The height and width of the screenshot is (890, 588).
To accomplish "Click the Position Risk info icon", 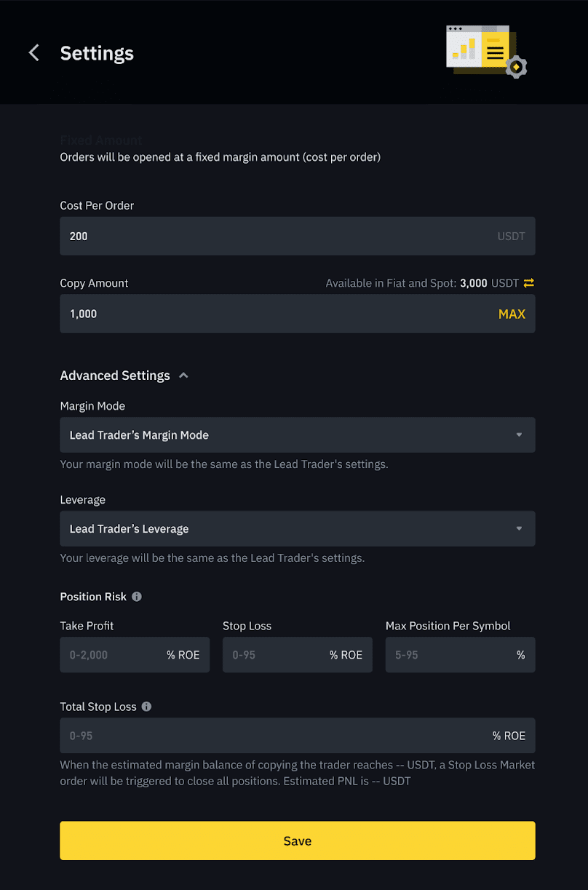I will click(137, 597).
